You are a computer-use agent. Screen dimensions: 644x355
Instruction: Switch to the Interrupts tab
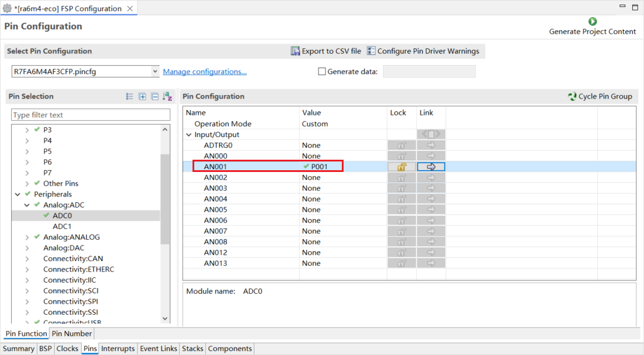(x=118, y=349)
